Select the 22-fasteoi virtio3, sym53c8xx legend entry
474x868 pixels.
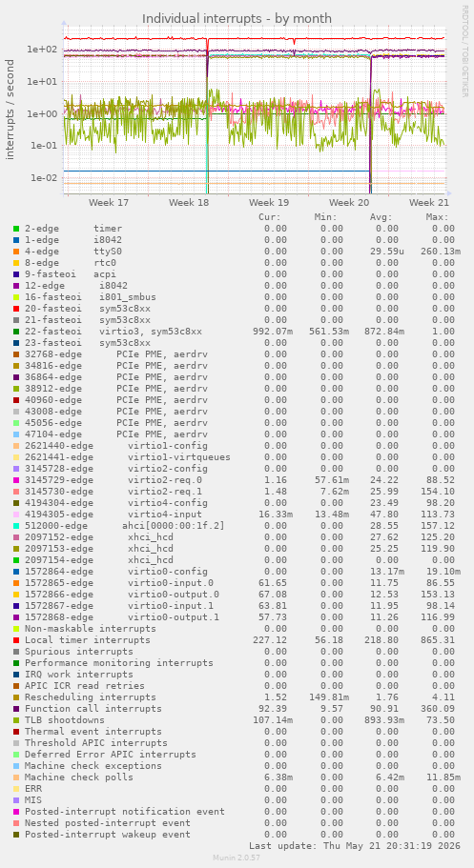(x=113, y=332)
